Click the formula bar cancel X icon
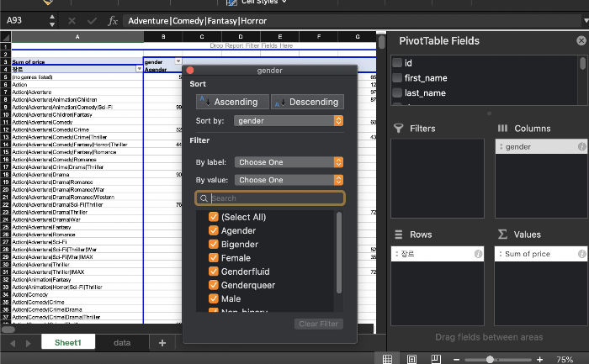This screenshot has width=589, height=364. tap(72, 21)
